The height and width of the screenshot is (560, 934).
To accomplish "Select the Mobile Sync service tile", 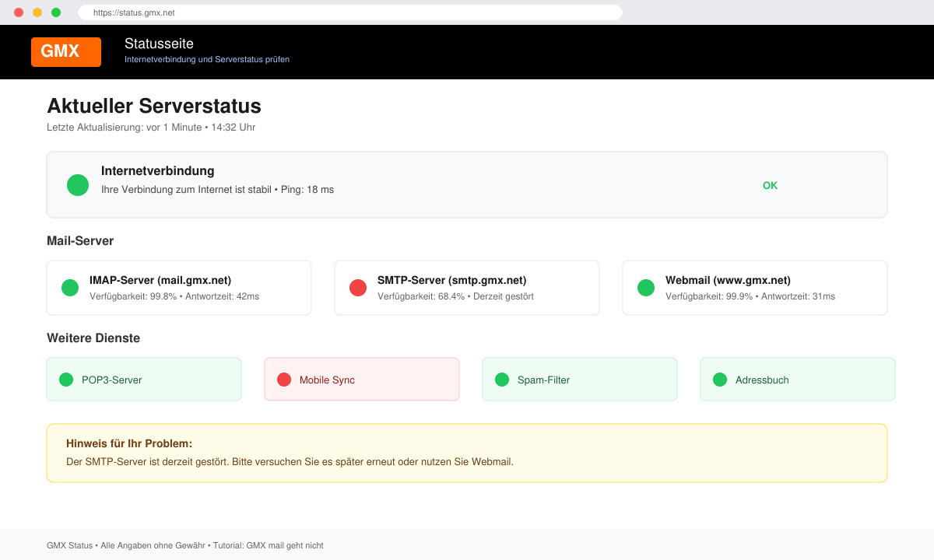I will tap(362, 380).
